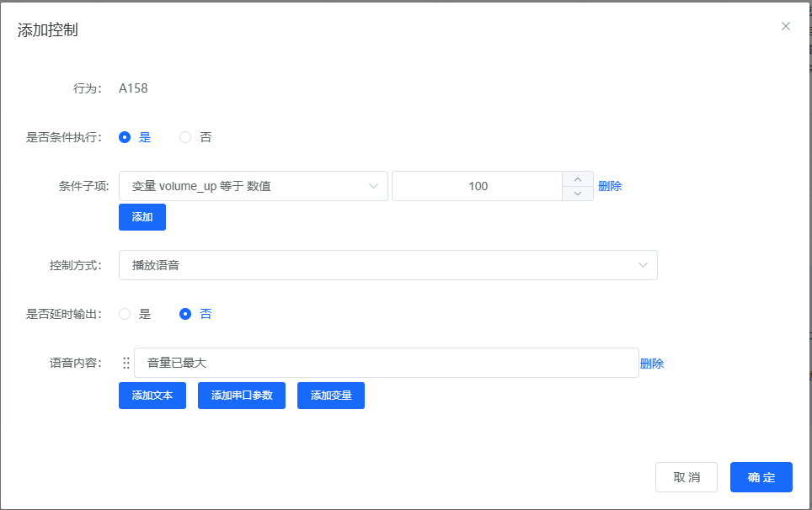
Task: Confirm settings with the 确定 button
Action: pos(761,476)
